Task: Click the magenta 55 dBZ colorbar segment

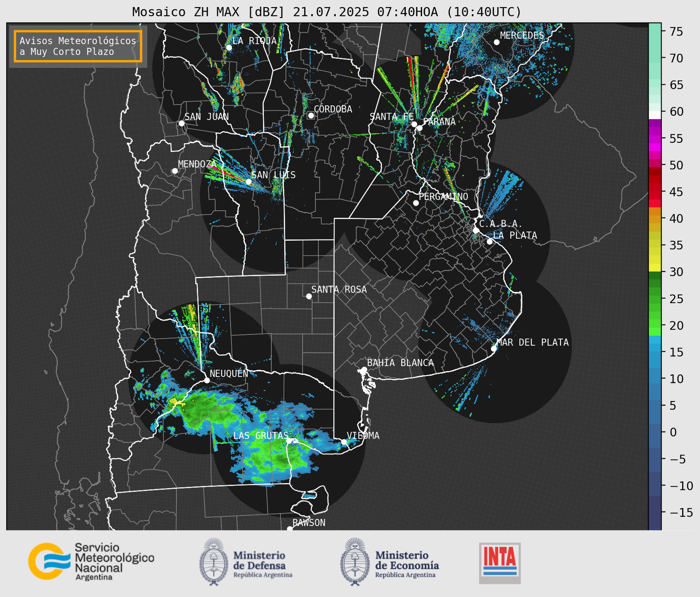Action: coord(655,139)
